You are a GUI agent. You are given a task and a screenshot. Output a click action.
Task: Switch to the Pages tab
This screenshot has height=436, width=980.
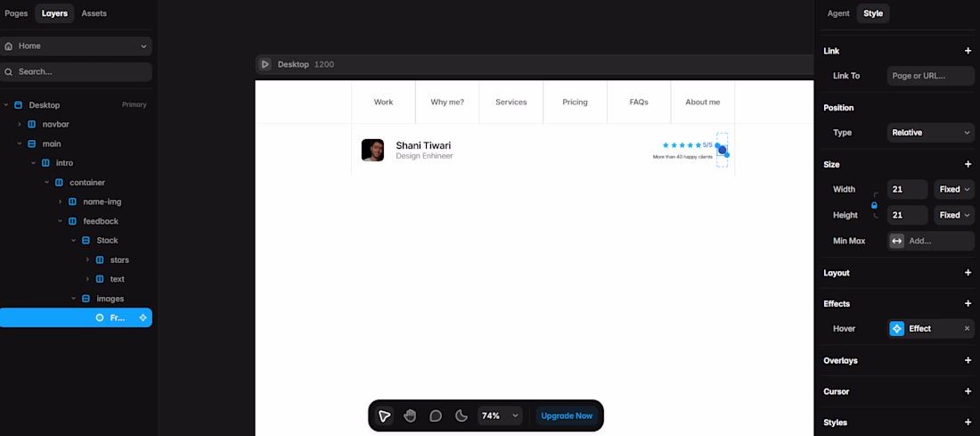16,13
